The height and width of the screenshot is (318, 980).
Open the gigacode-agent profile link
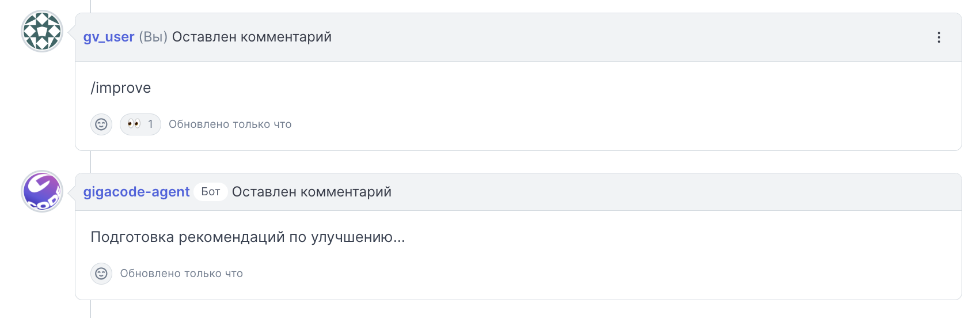pyautogui.click(x=136, y=192)
